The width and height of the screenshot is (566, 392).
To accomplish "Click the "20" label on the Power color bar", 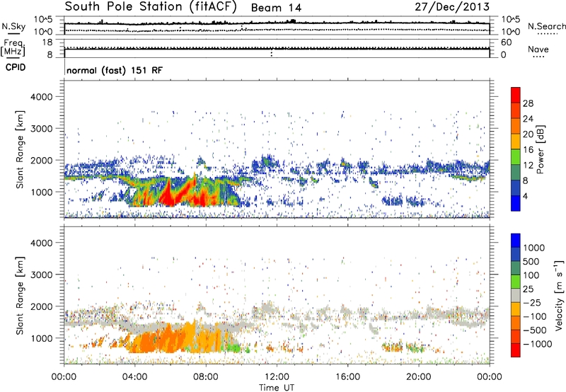I will [x=528, y=134].
